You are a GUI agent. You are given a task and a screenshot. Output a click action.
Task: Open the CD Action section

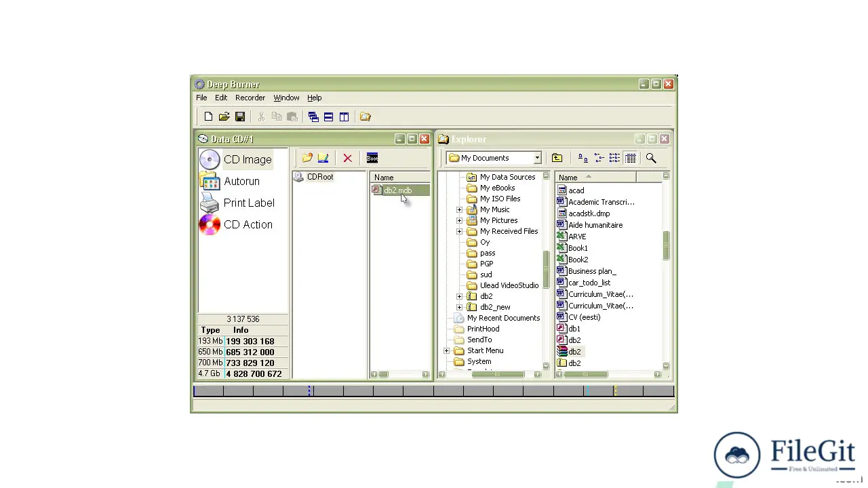237,224
